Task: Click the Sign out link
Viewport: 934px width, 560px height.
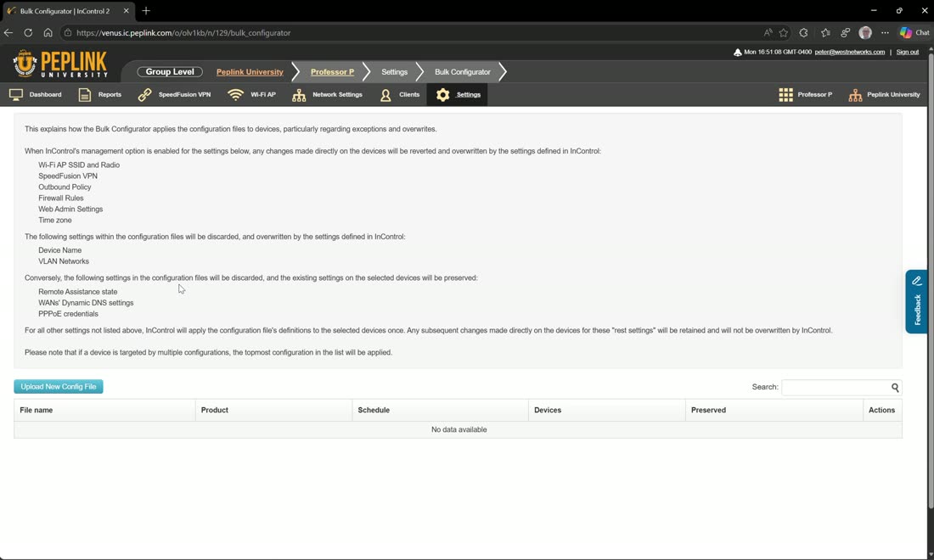Action: (907, 53)
